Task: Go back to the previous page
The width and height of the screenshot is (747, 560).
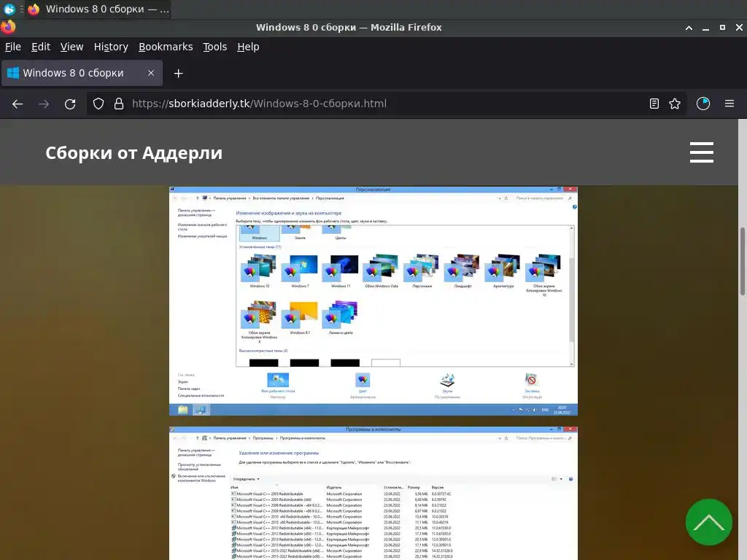Action: (x=18, y=104)
